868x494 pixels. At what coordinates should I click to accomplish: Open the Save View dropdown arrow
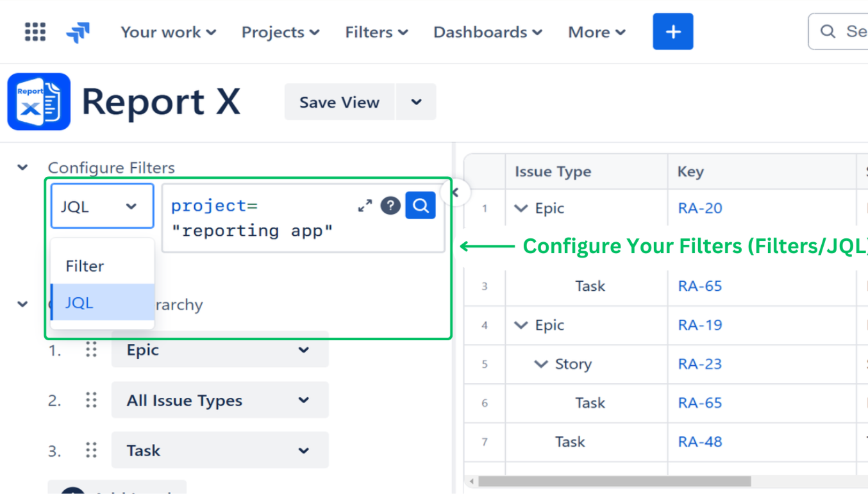click(x=416, y=102)
